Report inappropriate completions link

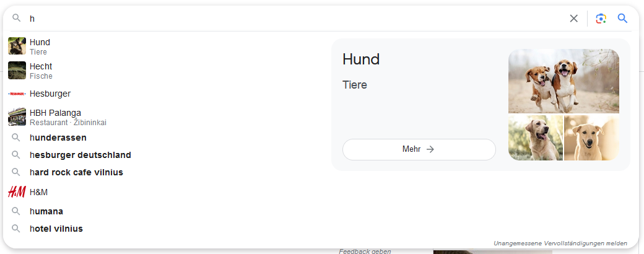click(560, 243)
